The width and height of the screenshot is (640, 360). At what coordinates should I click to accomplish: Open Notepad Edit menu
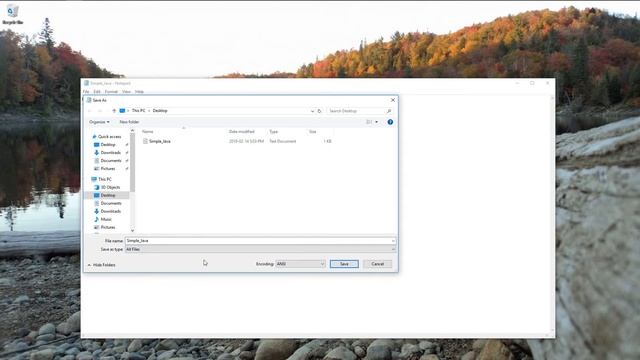[97, 92]
